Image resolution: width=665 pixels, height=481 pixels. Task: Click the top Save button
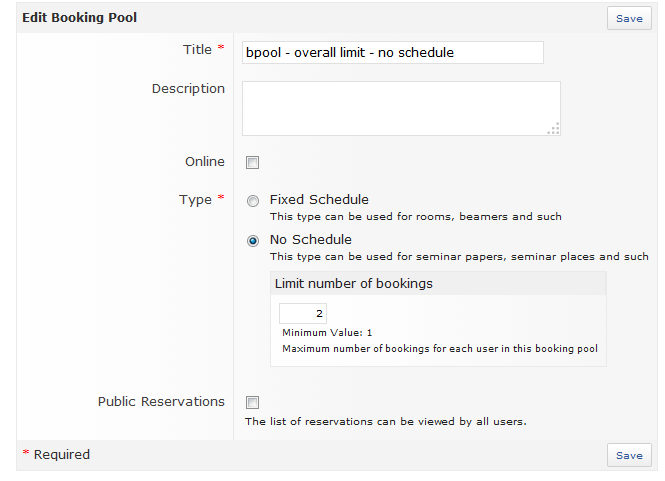click(629, 18)
